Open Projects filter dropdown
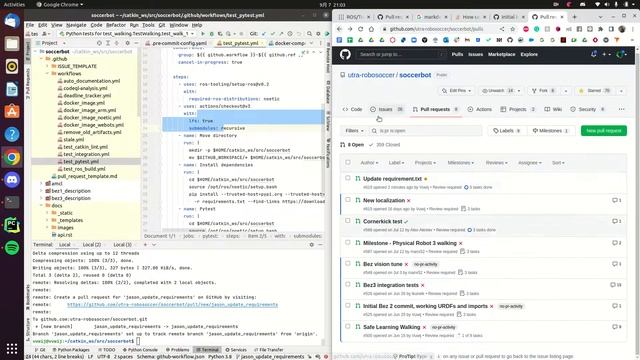 [425, 163]
